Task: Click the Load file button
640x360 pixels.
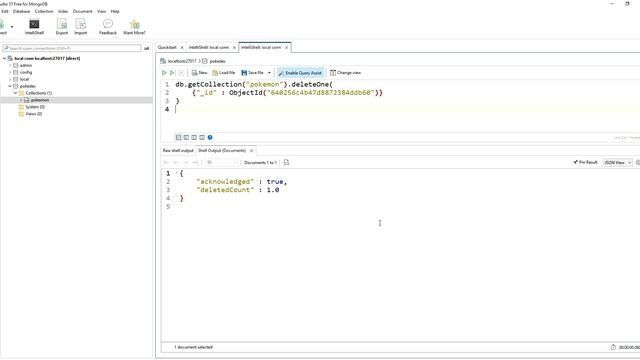Action: 224,73
